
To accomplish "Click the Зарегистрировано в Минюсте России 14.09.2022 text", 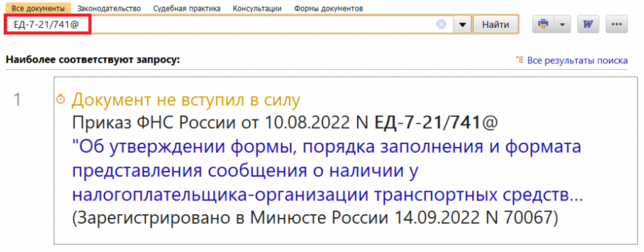I will coord(315,218).
